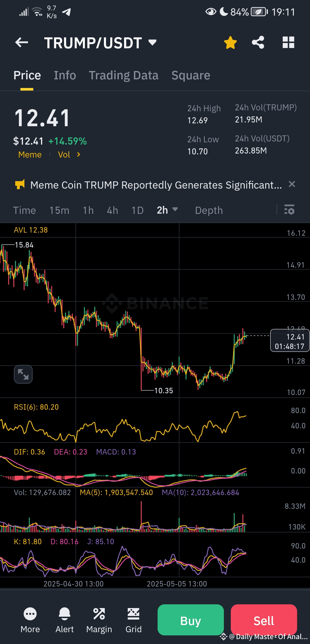The height and width of the screenshot is (644, 310).
Task: Tap the AVL 12.38 label
Action: (x=31, y=230)
